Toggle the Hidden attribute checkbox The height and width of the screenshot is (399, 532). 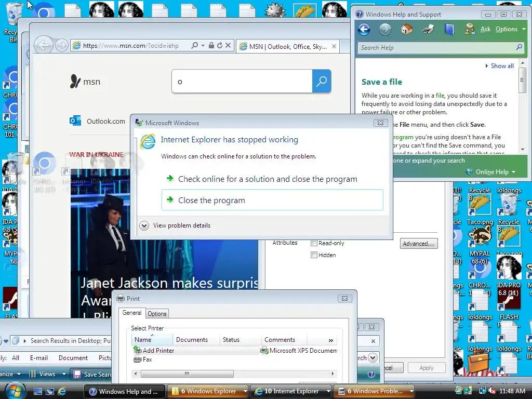(x=314, y=255)
